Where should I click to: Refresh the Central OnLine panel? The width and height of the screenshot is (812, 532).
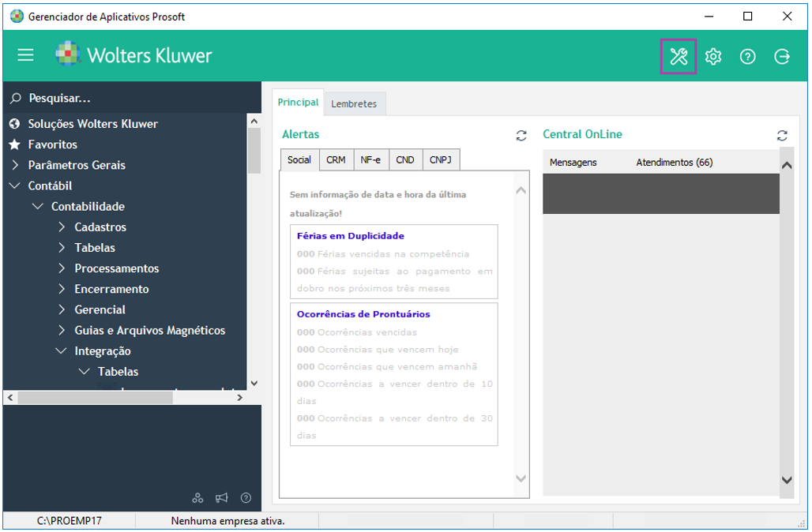782,136
